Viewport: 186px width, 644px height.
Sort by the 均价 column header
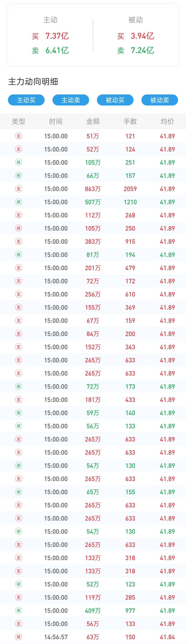coord(167,122)
